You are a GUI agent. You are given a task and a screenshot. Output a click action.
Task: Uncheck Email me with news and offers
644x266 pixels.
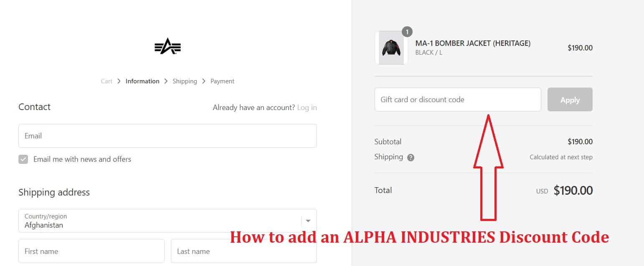click(x=23, y=159)
